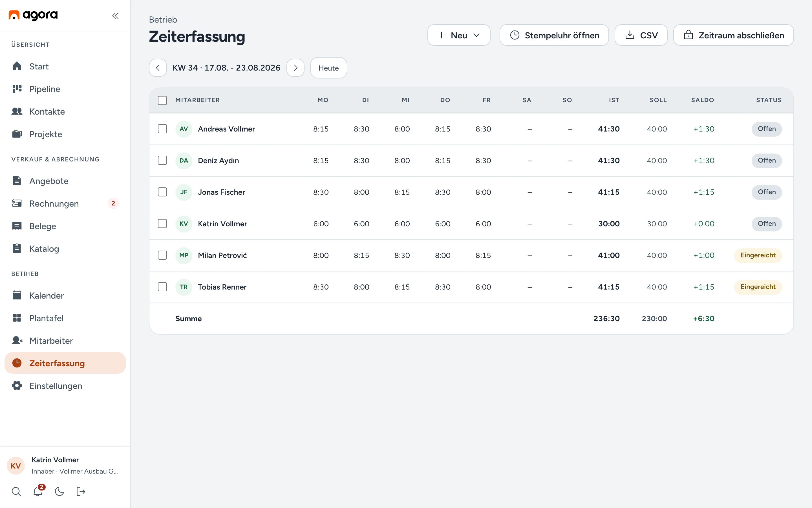Click the Saldo column header
Screen dimensions: 812x508
(703, 100)
